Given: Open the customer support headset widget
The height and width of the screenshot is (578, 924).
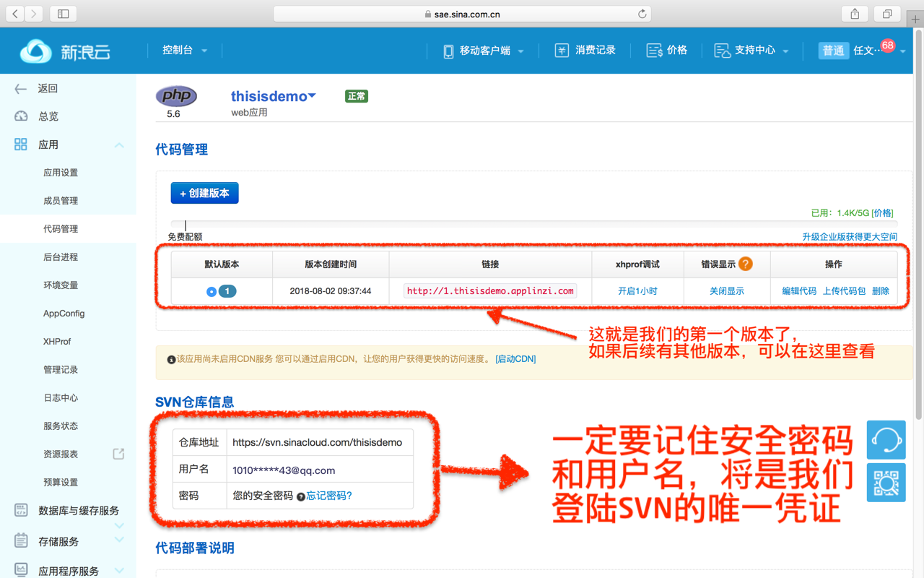Looking at the screenshot, I should click(886, 439).
